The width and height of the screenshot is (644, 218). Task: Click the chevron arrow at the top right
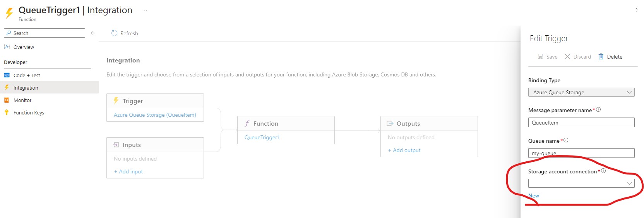637,10
